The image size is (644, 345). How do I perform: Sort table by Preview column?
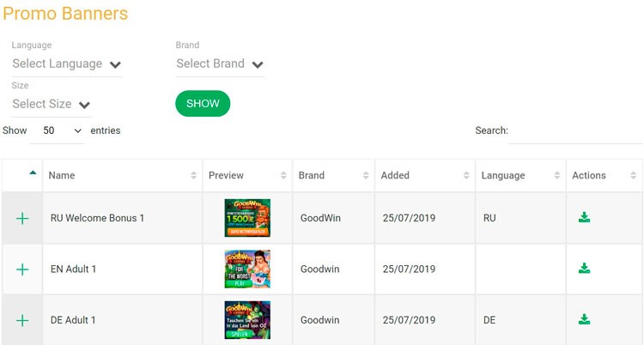click(247, 175)
